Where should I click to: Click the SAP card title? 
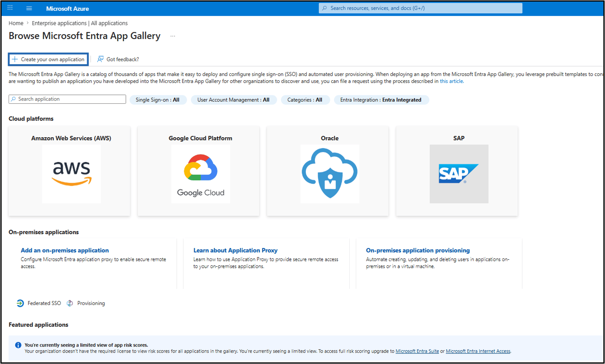pos(459,138)
